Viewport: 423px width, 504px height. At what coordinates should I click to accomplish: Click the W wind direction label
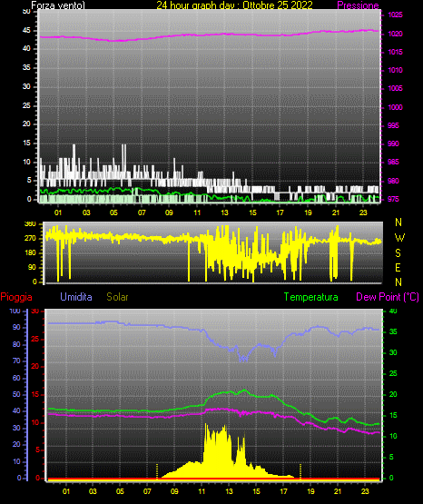399,238
